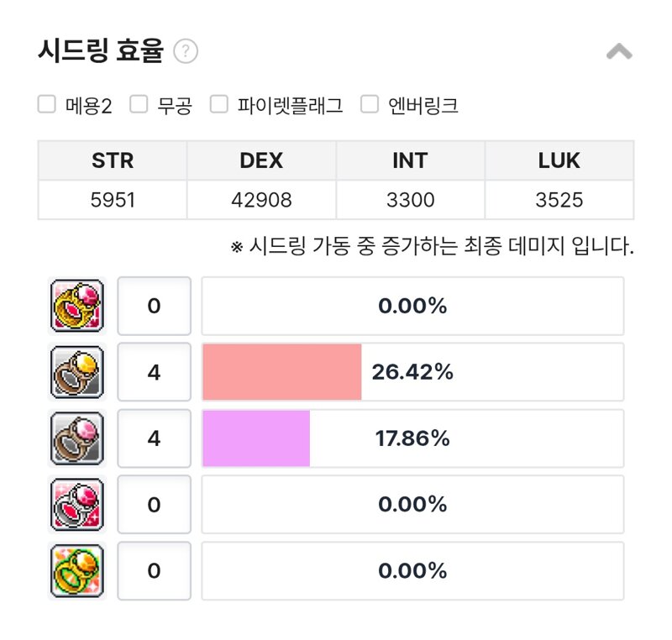This screenshot has width=672, height=640.
Task: Click the gold ring with red gem icon
Action: (77, 306)
